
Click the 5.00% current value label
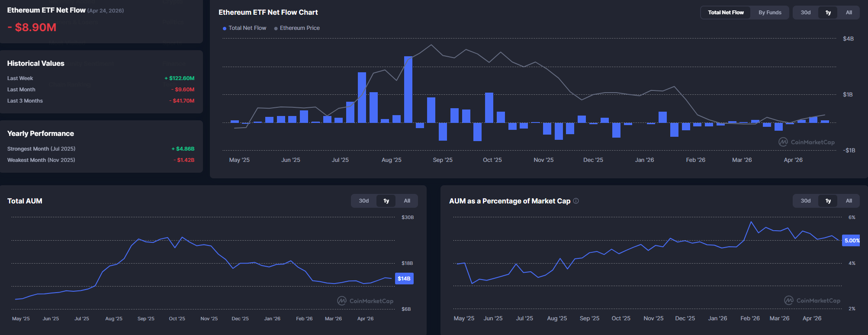[x=852, y=241]
